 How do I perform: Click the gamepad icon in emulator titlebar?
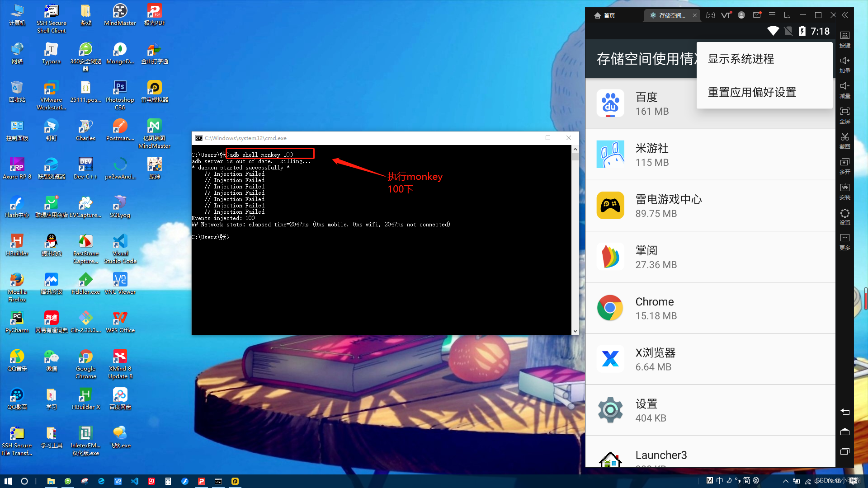click(x=711, y=15)
